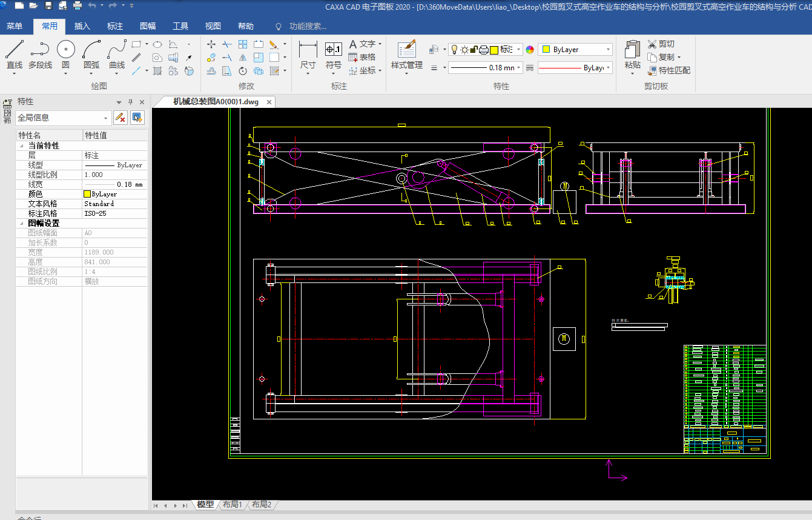The width and height of the screenshot is (812, 520).
Task: Click the Erase tool icon
Action: pyautogui.click(x=274, y=44)
